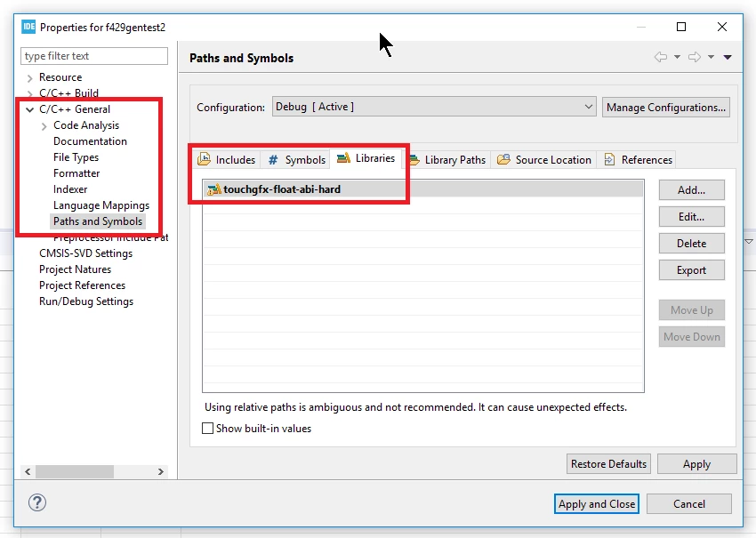Open back history dropdown arrow

pos(677,57)
